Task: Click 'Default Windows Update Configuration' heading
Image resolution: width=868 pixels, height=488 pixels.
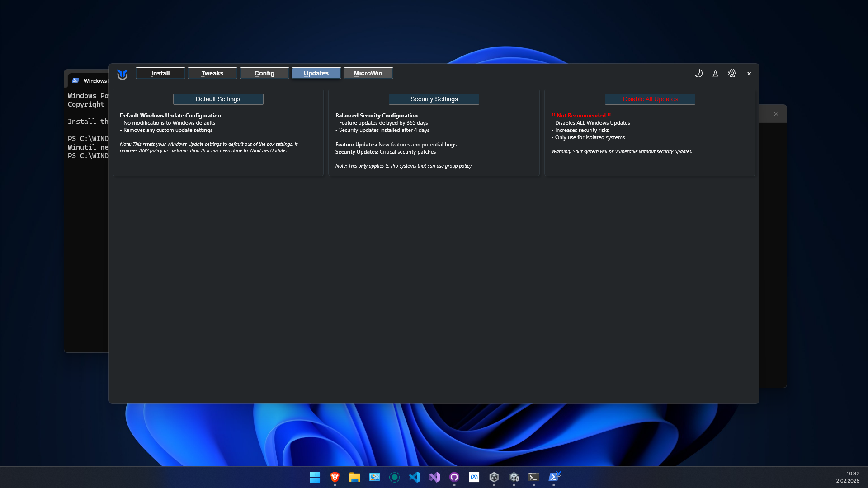Action: 170,116
